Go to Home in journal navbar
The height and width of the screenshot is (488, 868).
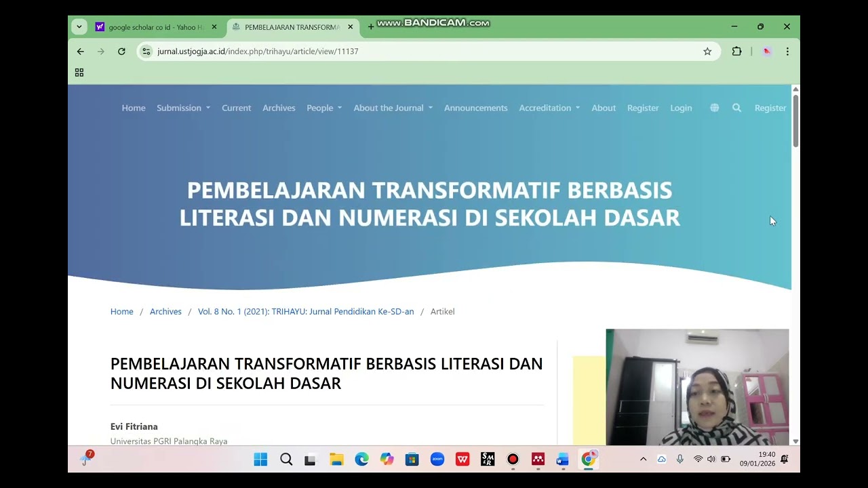134,108
